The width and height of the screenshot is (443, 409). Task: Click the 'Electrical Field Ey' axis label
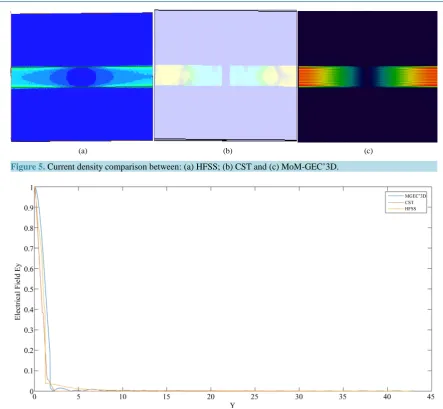click(18, 292)
